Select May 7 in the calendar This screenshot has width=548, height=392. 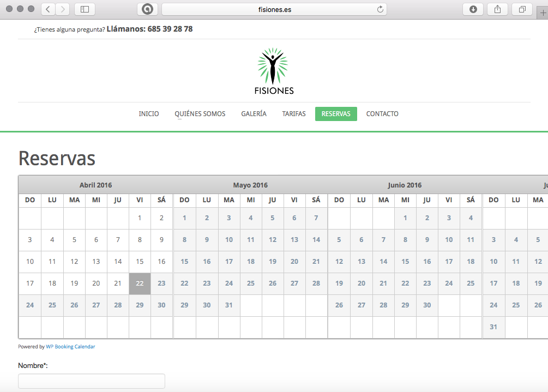316,218
